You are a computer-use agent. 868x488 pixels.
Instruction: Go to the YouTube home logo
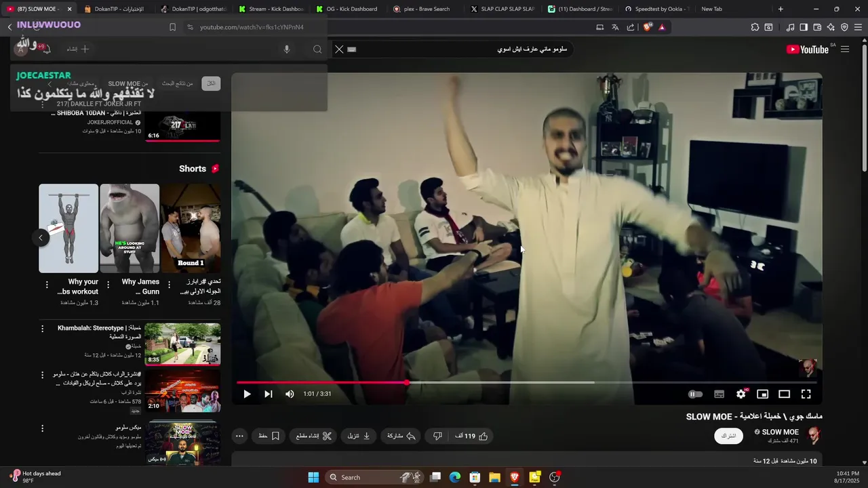(807, 49)
